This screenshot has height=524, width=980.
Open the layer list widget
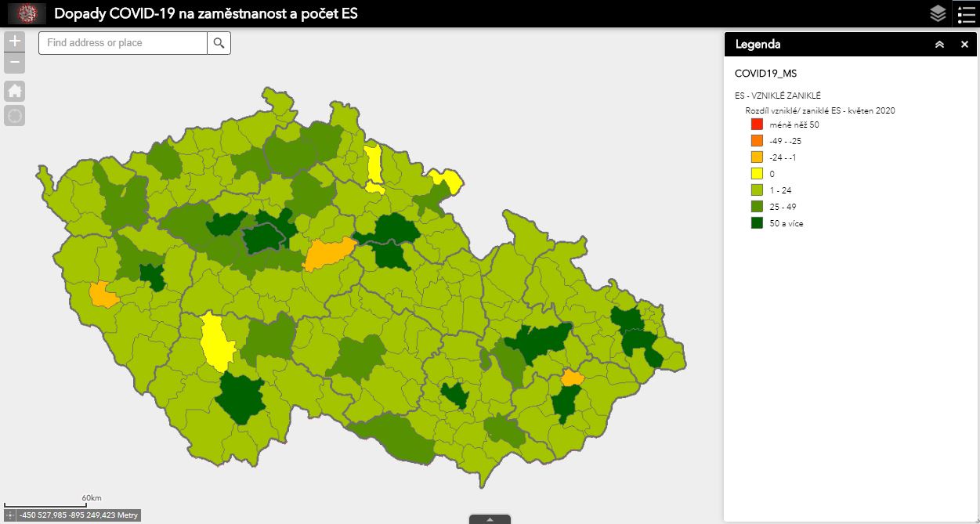click(938, 13)
